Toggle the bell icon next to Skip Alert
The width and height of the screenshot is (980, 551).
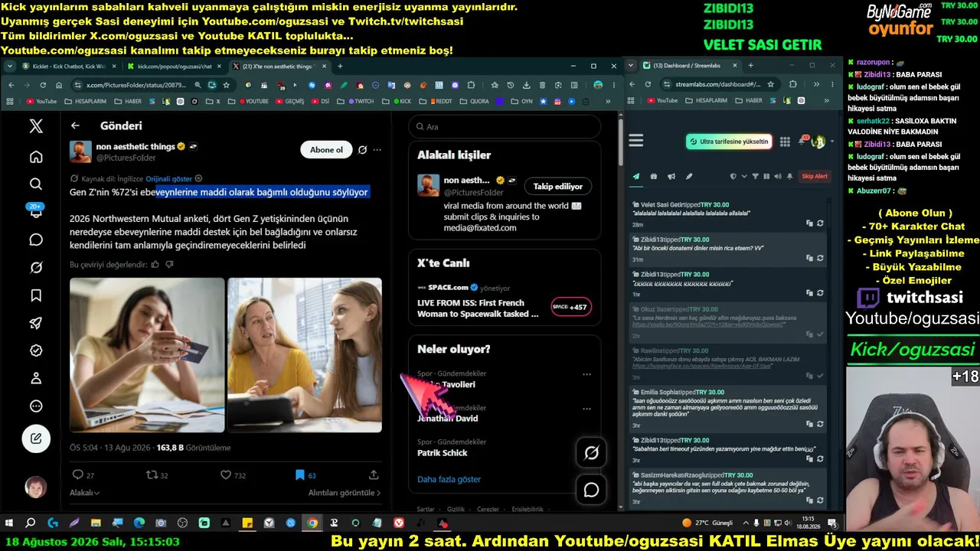tap(790, 177)
